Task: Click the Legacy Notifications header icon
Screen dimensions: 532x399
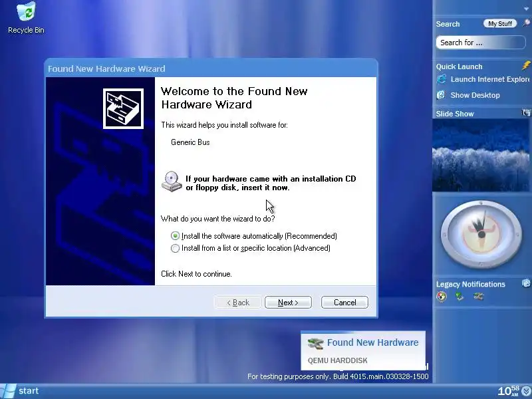Action: click(526, 283)
